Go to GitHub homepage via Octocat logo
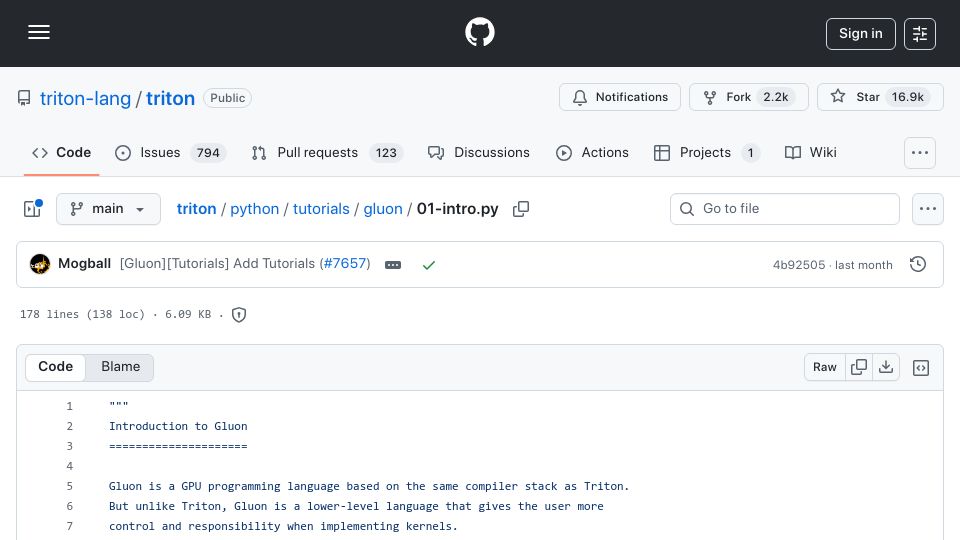Viewport: 960px width, 540px height. click(479, 32)
